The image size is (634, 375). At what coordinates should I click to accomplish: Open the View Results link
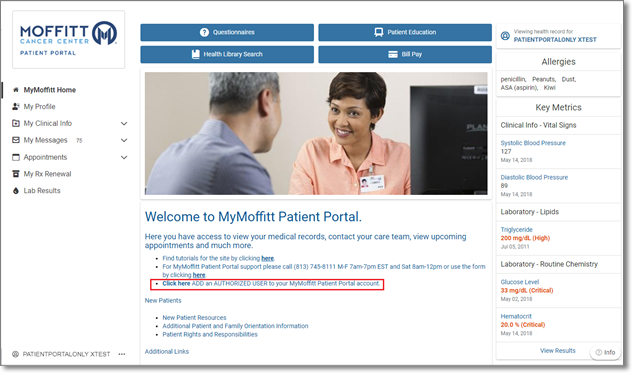[558, 351]
